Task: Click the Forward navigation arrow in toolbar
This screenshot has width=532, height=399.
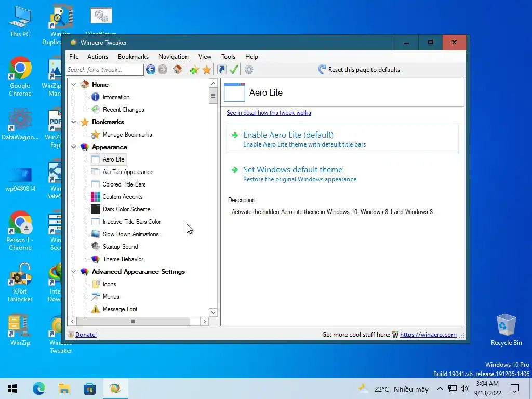Action: [163, 70]
